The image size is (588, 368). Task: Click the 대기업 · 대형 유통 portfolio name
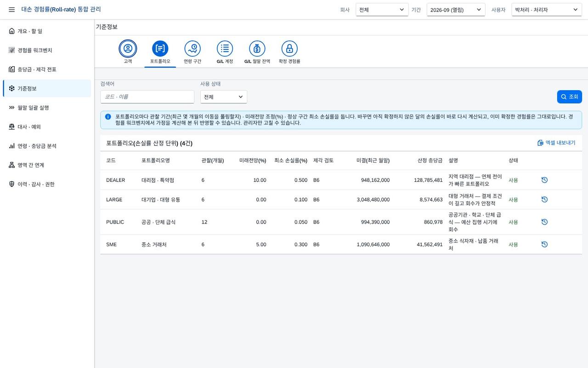point(161,200)
